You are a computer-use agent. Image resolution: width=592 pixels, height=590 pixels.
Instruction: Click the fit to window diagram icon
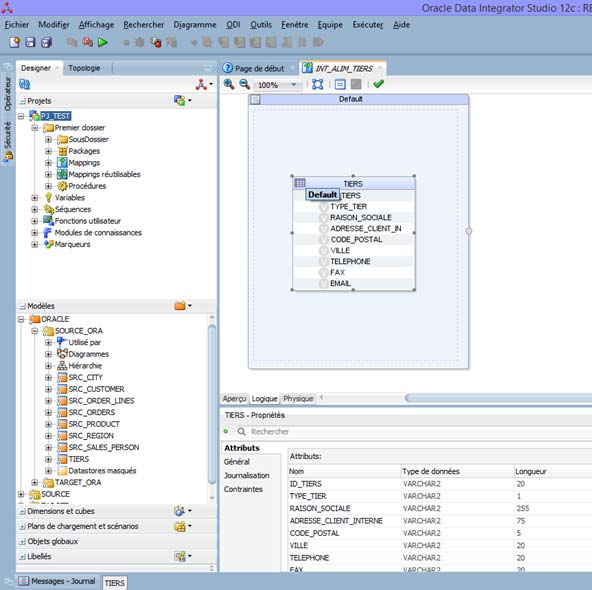tap(318, 84)
